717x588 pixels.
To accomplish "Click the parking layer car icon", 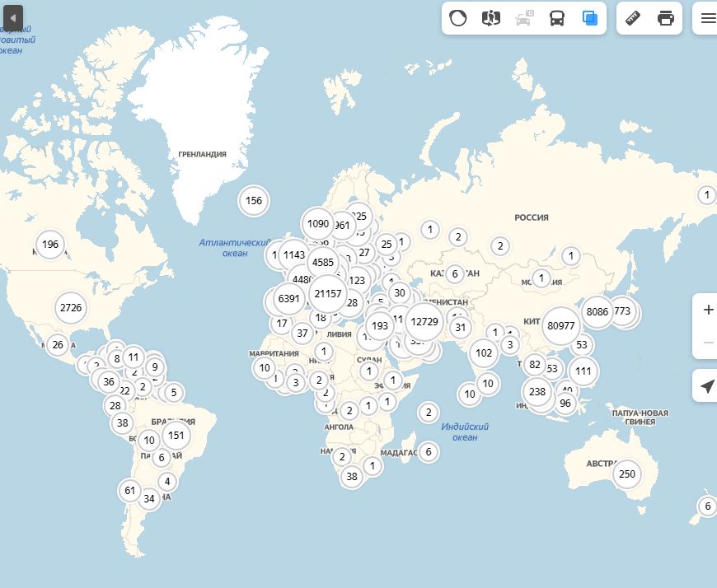I will tap(525, 18).
